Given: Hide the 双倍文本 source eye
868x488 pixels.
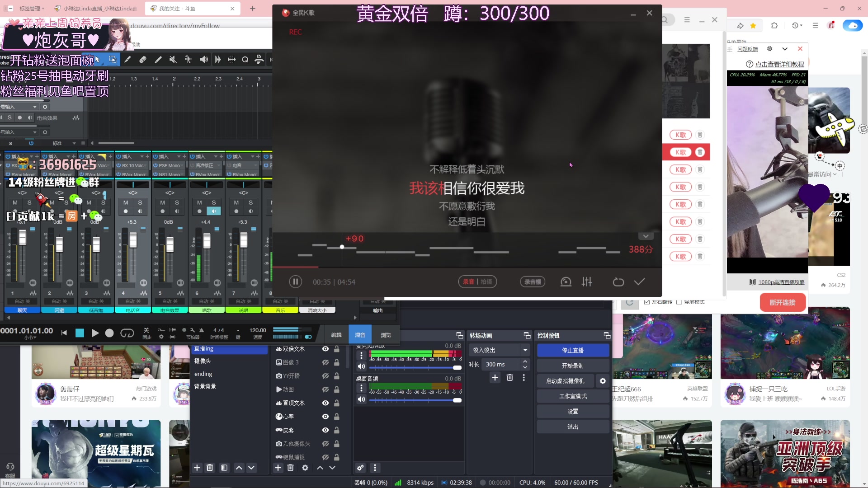Looking at the screenshot, I should [325, 349].
